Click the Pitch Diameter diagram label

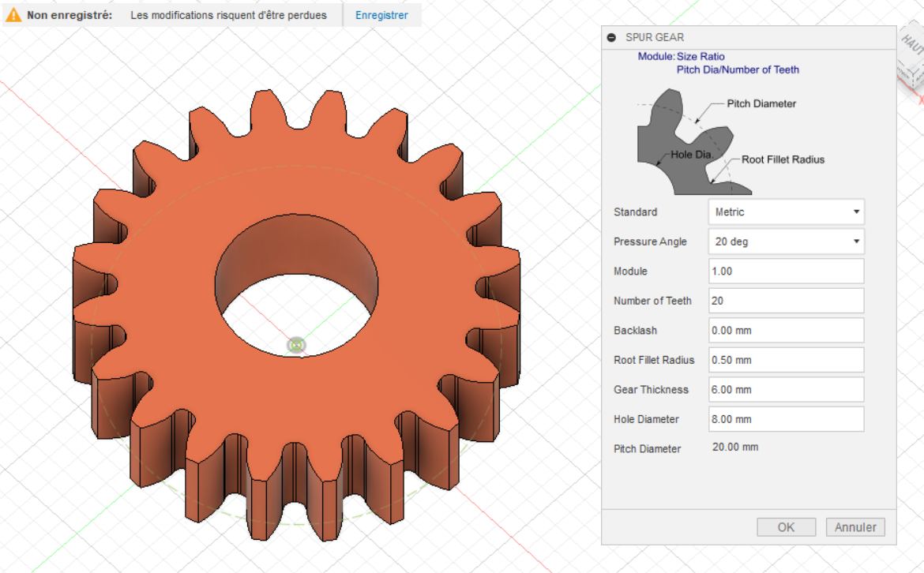(x=761, y=103)
